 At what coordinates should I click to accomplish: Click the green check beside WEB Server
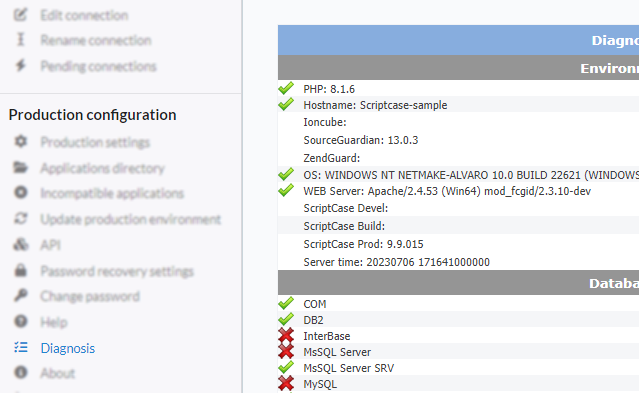(x=286, y=190)
